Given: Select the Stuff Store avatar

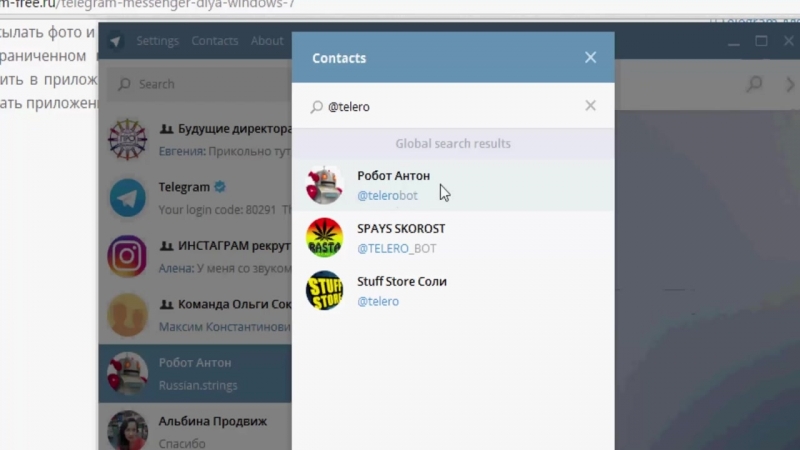Looking at the screenshot, I should point(324,290).
